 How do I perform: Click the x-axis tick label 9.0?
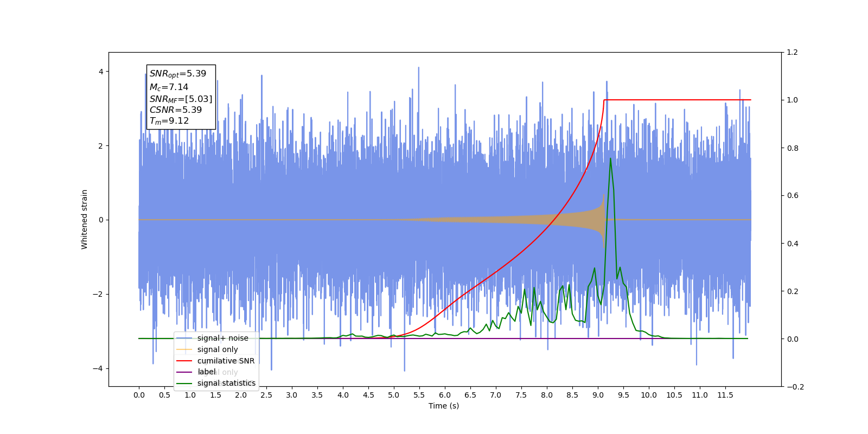tap(598, 395)
